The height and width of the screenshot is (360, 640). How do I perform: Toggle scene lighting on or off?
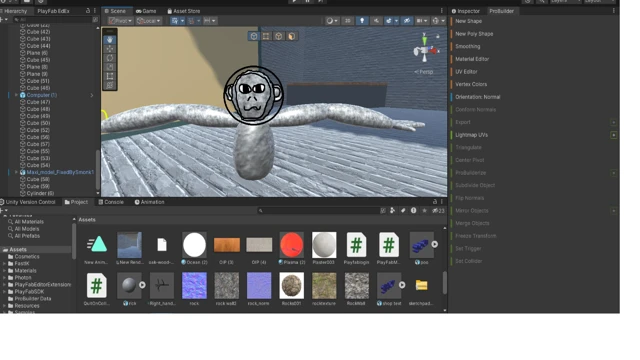[362, 21]
